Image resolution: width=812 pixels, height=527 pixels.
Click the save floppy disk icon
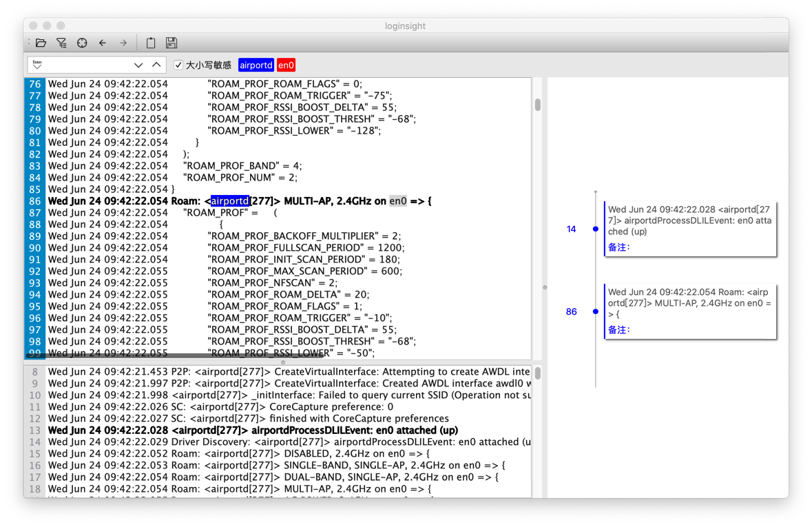click(x=171, y=43)
